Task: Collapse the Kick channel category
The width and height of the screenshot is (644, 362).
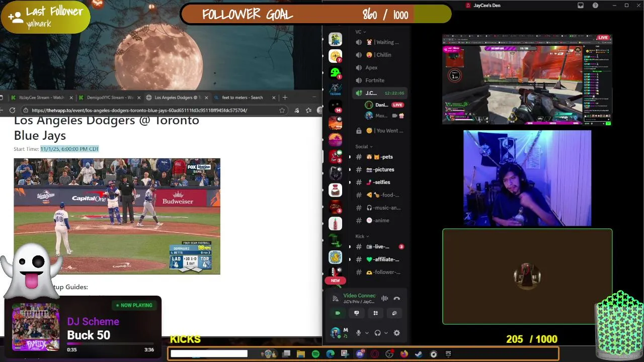Action: 362,236
